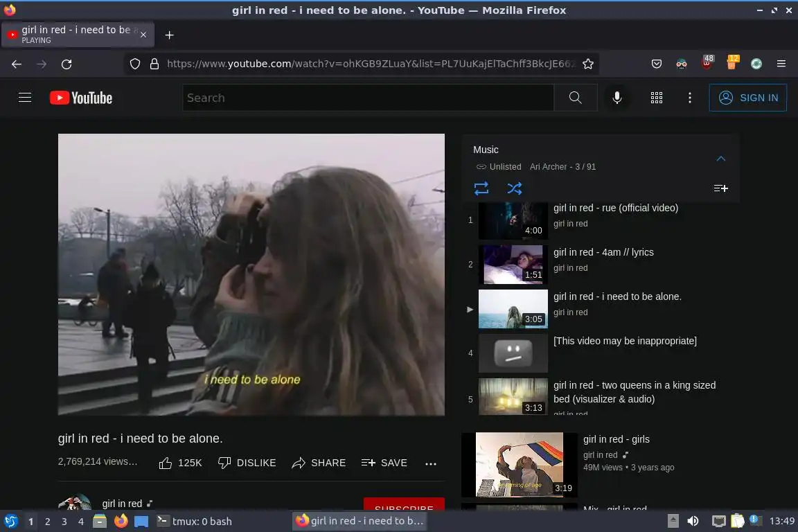Screen dimensions: 798x532
Task: Open a new Firefox tab
Action: coord(170,35)
